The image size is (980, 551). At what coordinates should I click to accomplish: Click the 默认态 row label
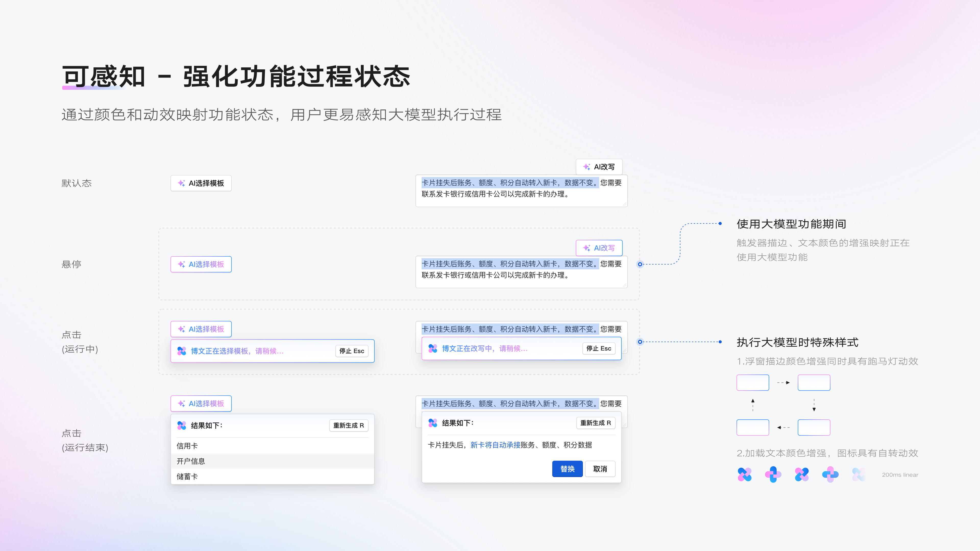point(77,183)
